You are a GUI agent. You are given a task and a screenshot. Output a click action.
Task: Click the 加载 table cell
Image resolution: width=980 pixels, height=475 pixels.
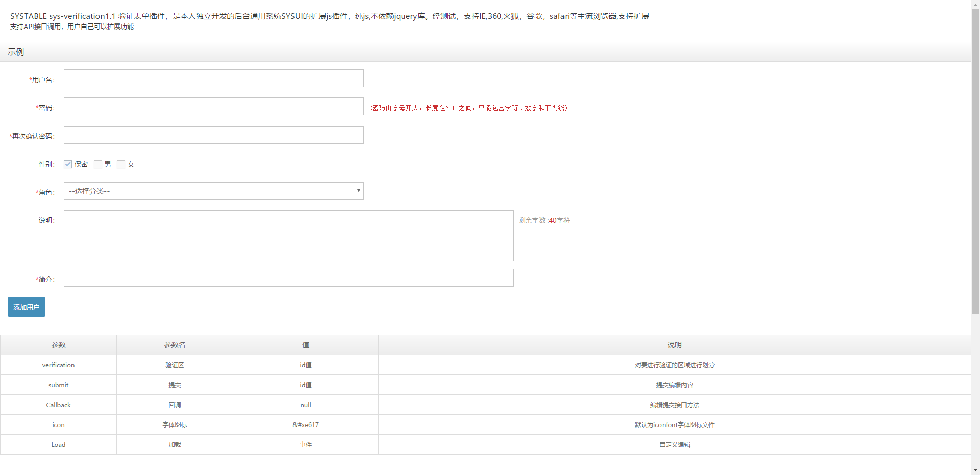coord(175,444)
